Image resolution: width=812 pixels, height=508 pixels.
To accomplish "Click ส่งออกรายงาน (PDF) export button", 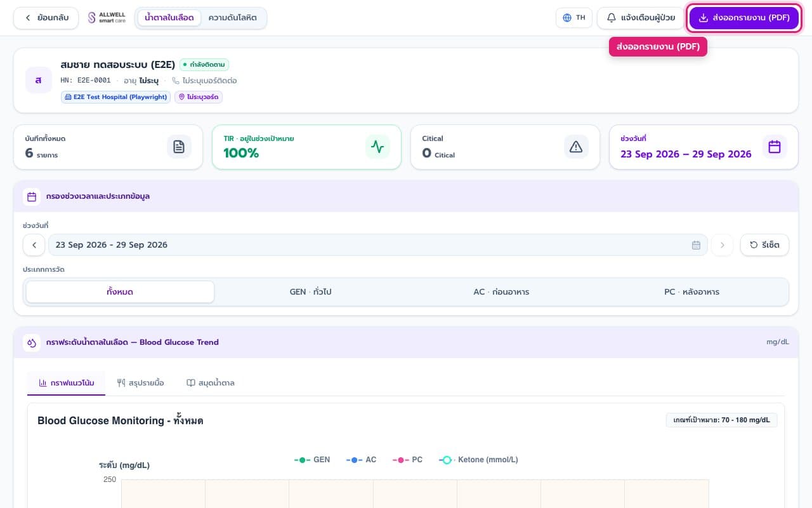I will 743,18.
